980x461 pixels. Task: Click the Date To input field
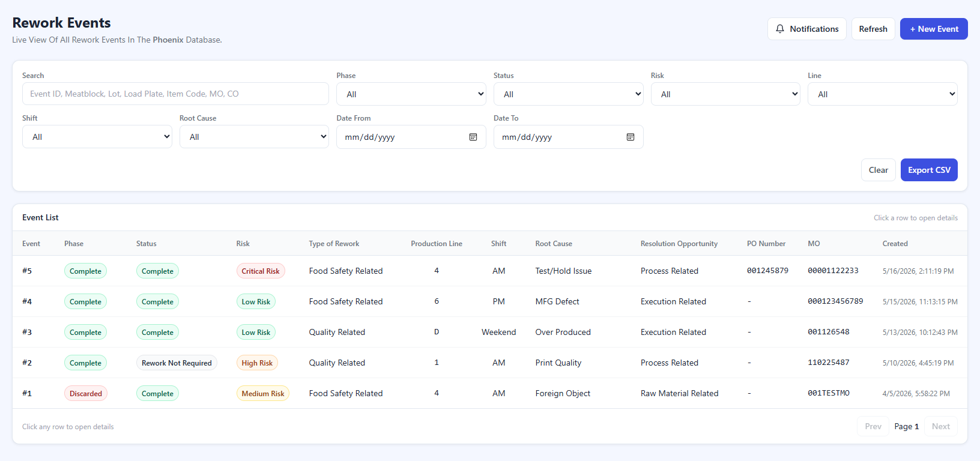click(x=569, y=137)
